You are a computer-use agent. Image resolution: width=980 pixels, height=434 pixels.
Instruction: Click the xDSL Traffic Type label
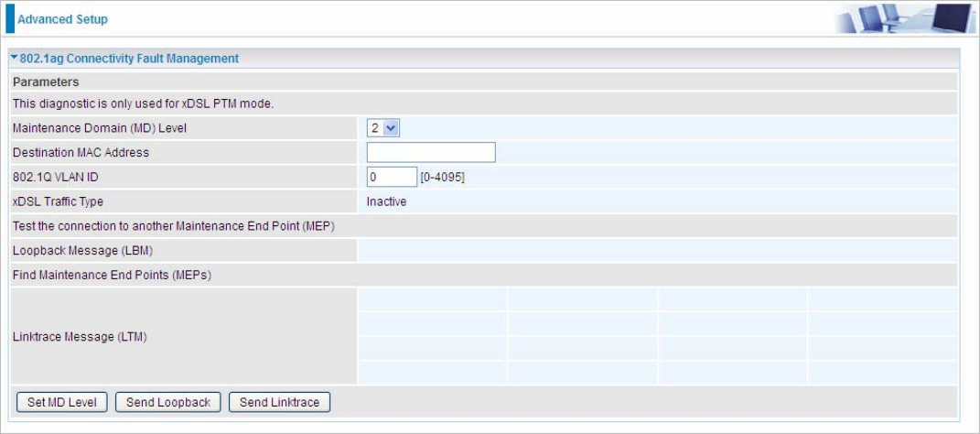point(59,201)
